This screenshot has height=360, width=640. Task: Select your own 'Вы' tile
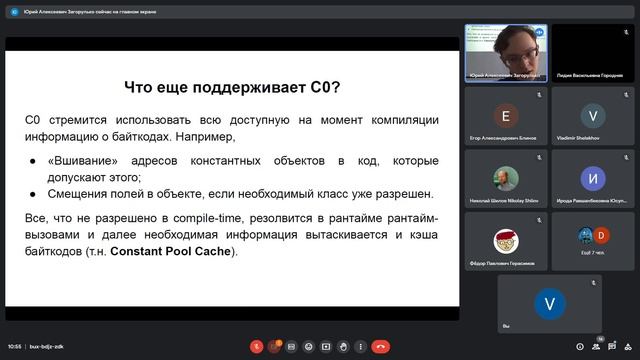pyautogui.click(x=550, y=304)
